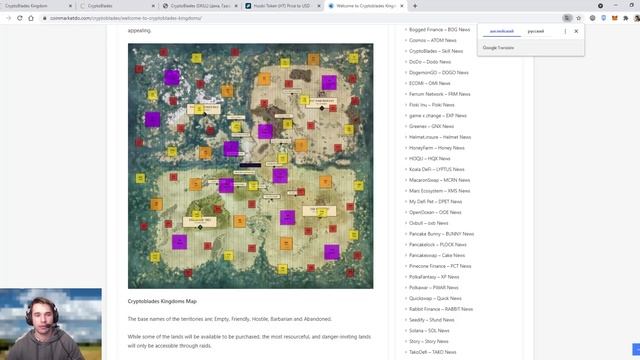This screenshot has width=640, height=360.
Task: Open a new browser tab
Action: [415, 6]
